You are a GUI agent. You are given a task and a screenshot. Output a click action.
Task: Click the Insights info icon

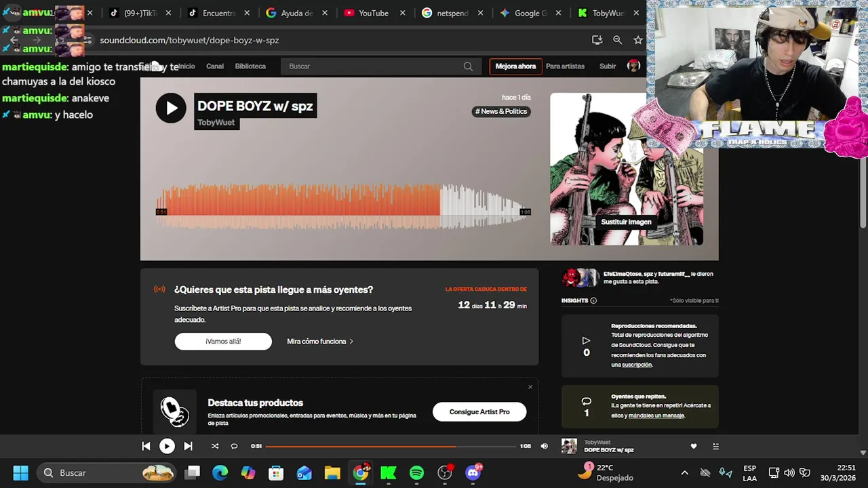593,301
